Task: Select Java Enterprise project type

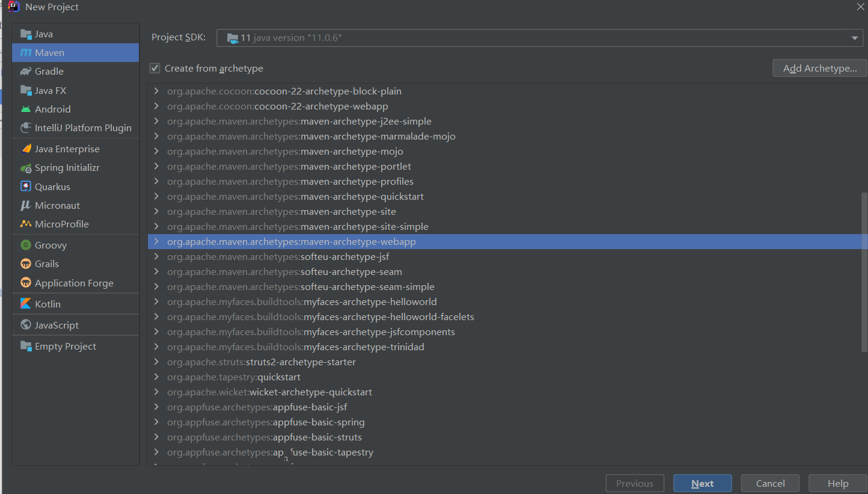Action: [75, 149]
